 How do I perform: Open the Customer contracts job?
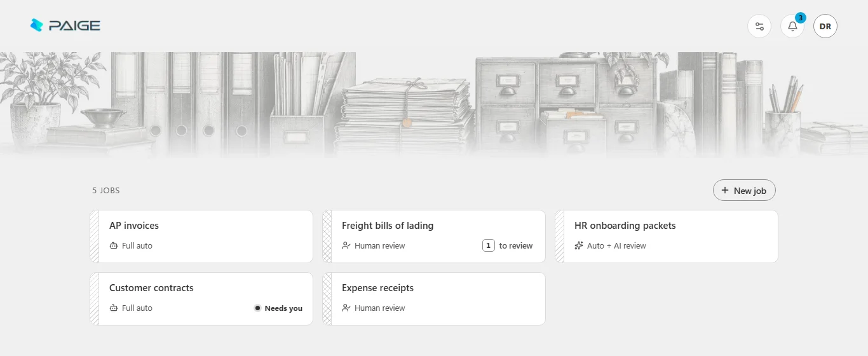[x=201, y=299]
